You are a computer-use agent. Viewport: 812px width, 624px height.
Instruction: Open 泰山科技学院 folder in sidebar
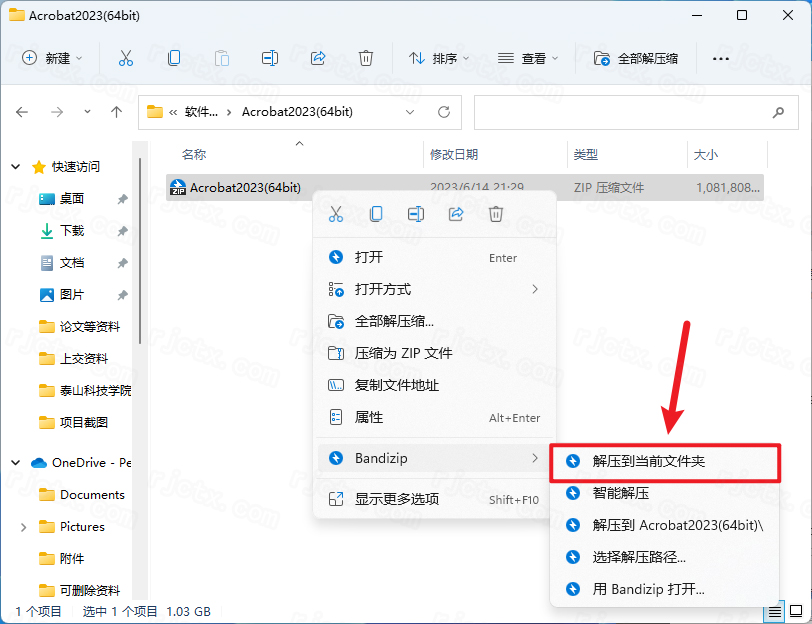coord(85,391)
